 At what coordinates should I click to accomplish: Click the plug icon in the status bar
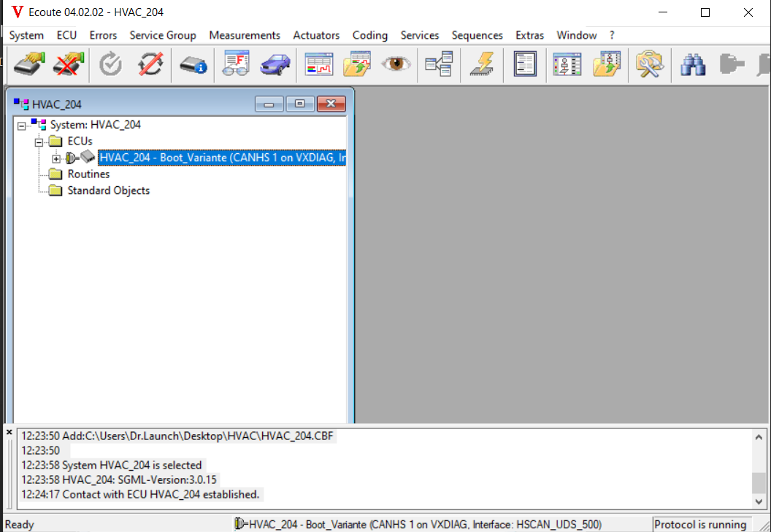coord(240,524)
